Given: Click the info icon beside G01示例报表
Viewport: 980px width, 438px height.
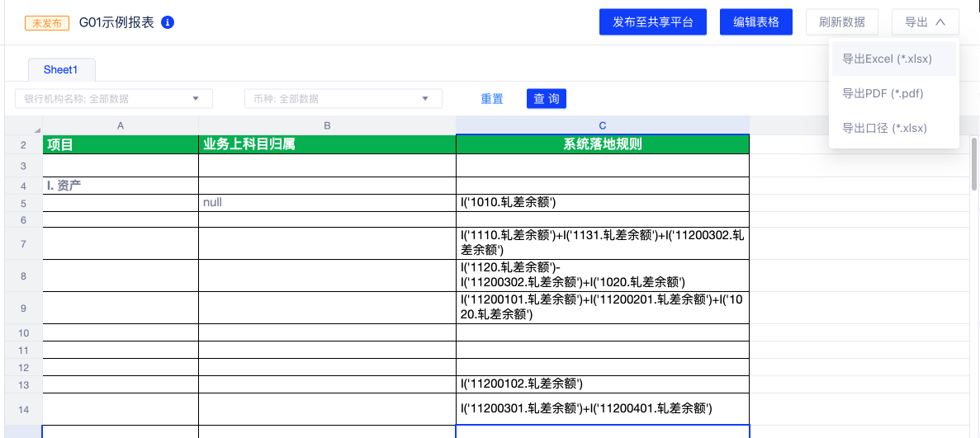Looking at the screenshot, I should [168, 22].
